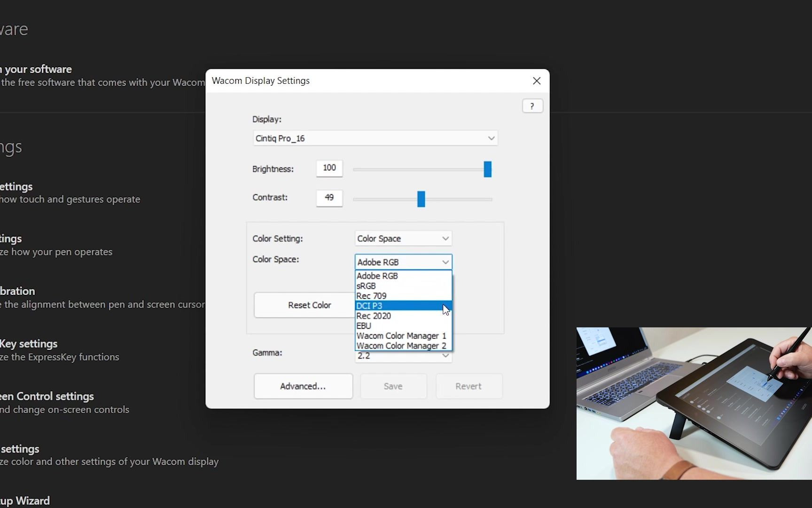Click the Brightness slider handle
Image resolution: width=812 pixels, height=508 pixels.
point(487,169)
